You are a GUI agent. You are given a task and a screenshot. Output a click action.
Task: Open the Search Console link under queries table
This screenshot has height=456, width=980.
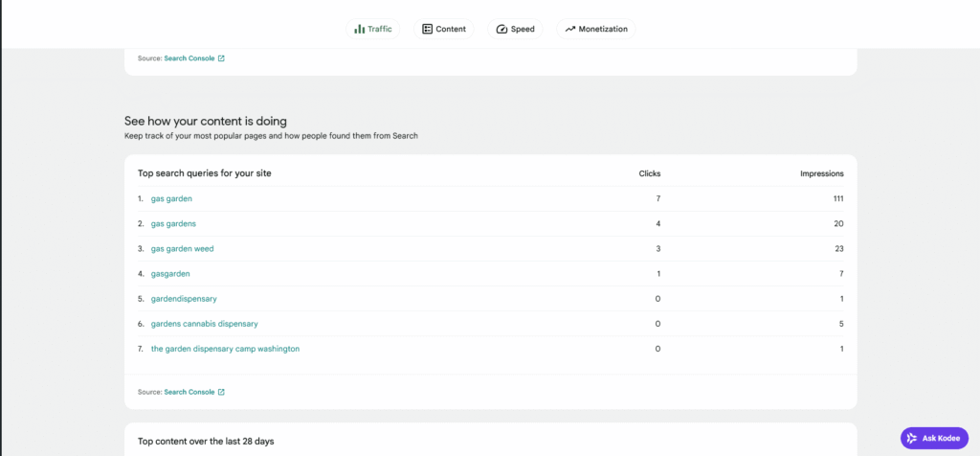coord(189,392)
